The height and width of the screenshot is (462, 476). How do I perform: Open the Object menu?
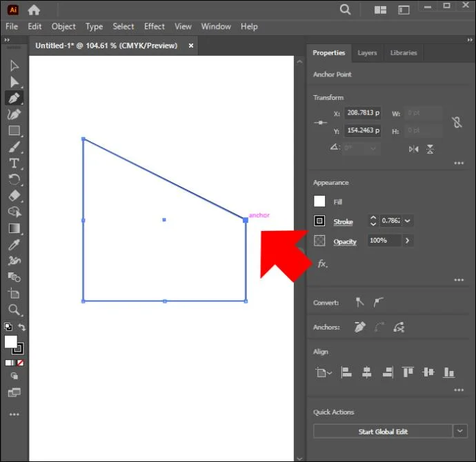pyautogui.click(x=63, y=27)
